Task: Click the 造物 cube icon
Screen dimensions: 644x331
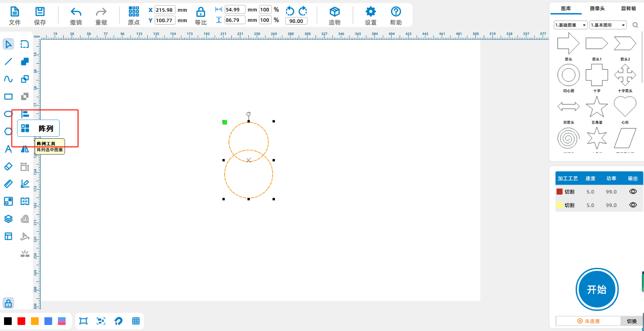Action: click(334, 12)
